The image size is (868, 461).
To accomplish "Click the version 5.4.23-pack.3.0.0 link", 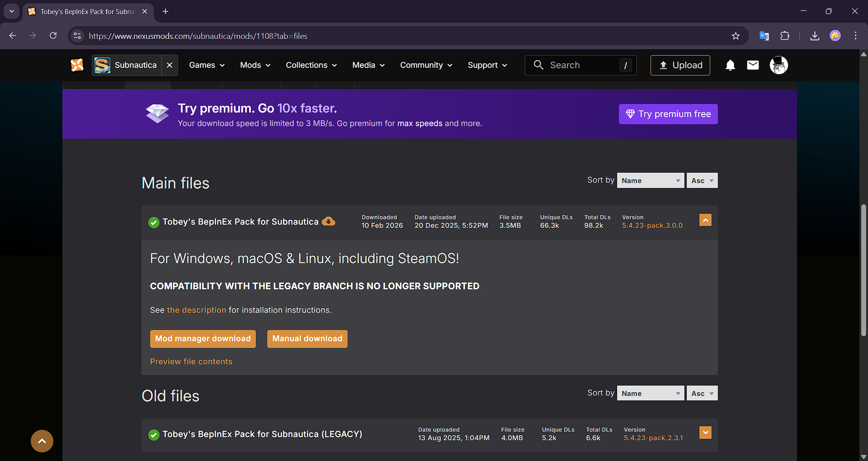I will click(652, 226).
